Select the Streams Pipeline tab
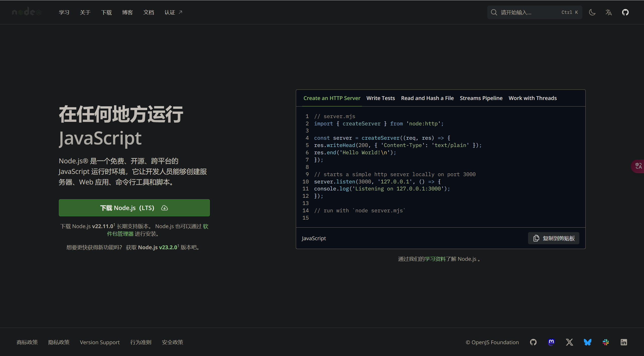This screenshot has height=356, width=644. pyautogui.click(x=481, y=98)
